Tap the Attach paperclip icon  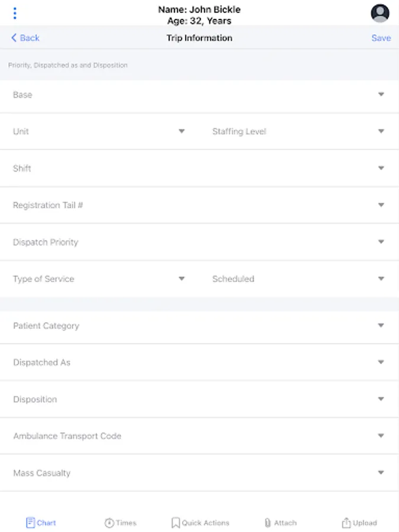tap(268, 523)
